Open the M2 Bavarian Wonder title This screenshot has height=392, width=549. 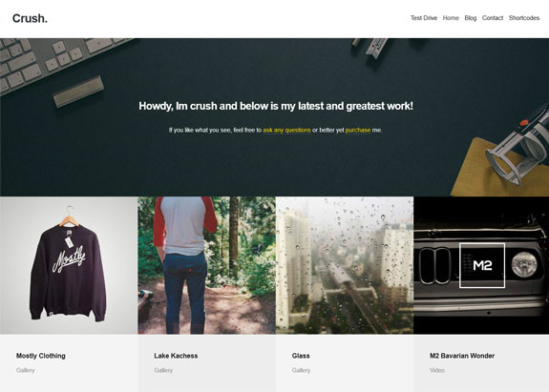pyautogui.click(x=462, y=356)
